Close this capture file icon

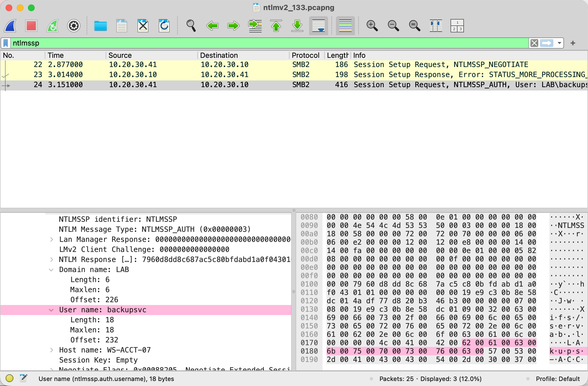click(x=143, y=26)
